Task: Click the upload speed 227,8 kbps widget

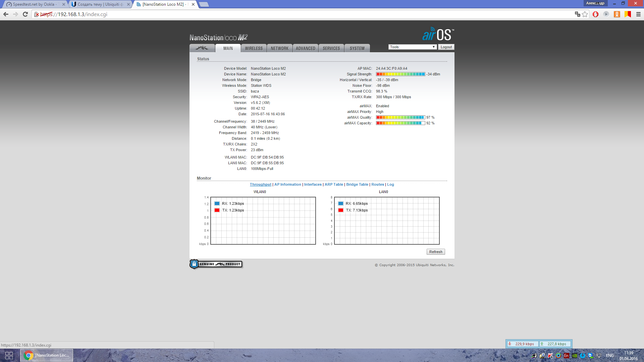Action: click(x=555, y=344)
